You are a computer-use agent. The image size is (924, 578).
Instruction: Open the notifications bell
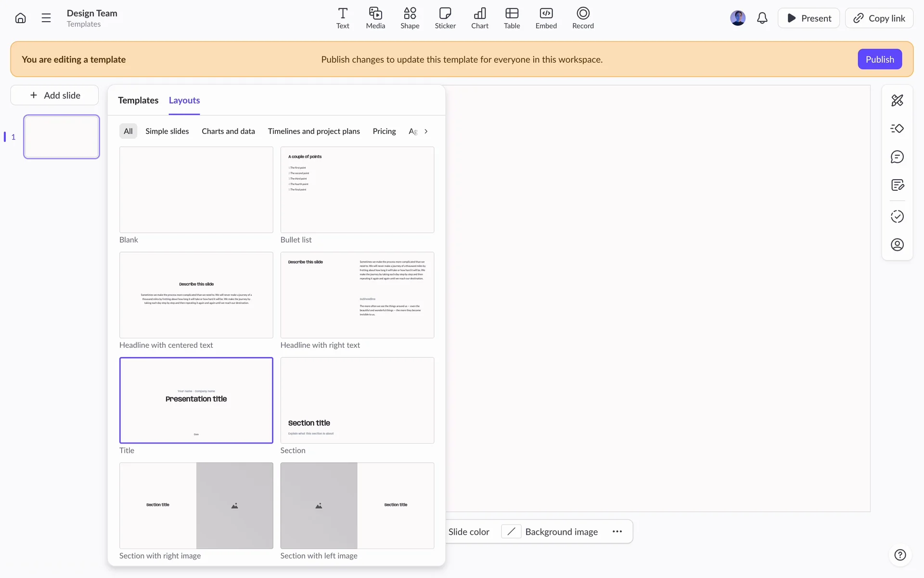tap(762, 18)
